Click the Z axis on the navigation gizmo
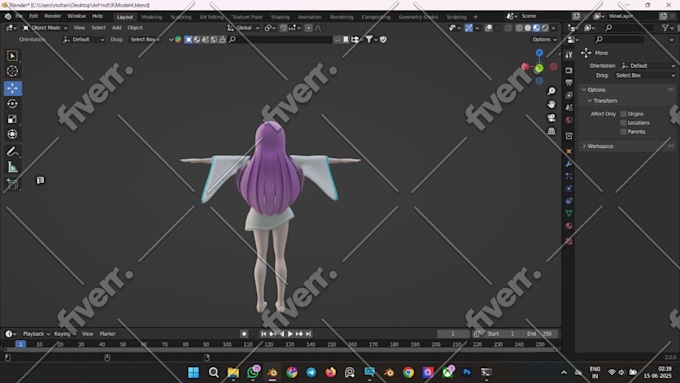This screenshot has width=680, height=383. pyautogui.click(x=539, y=52)
